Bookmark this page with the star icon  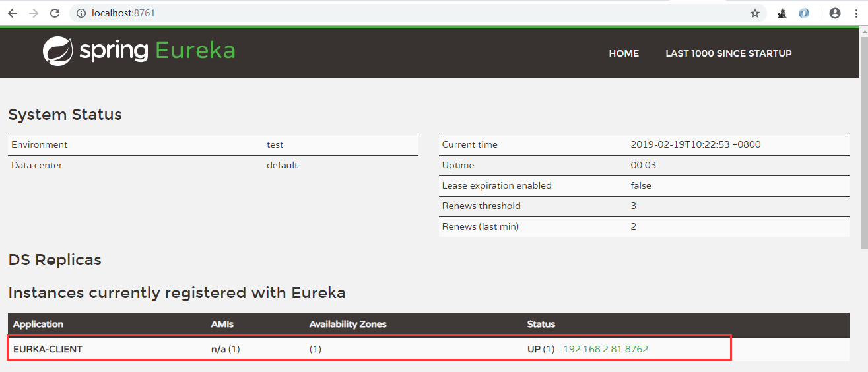point(755,13)
